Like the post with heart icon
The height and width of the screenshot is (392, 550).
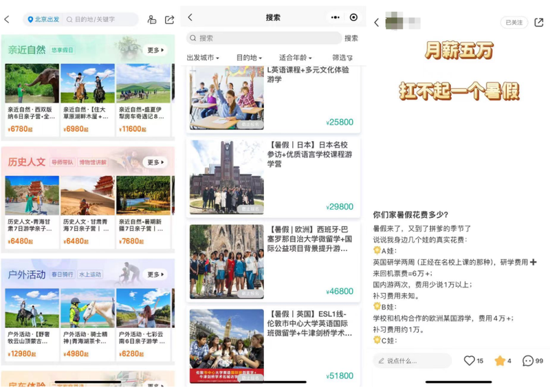(x=470, y=361)
